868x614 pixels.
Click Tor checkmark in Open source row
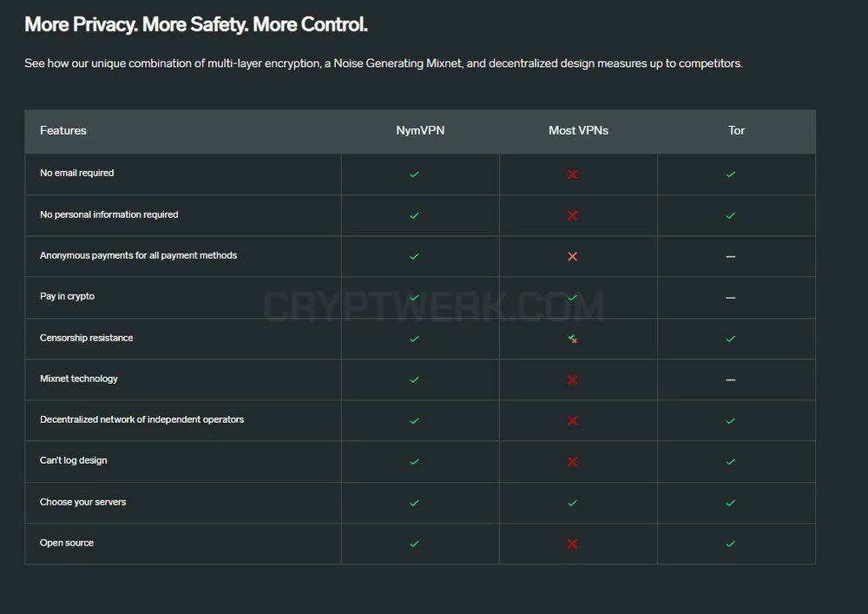point(731,544)
